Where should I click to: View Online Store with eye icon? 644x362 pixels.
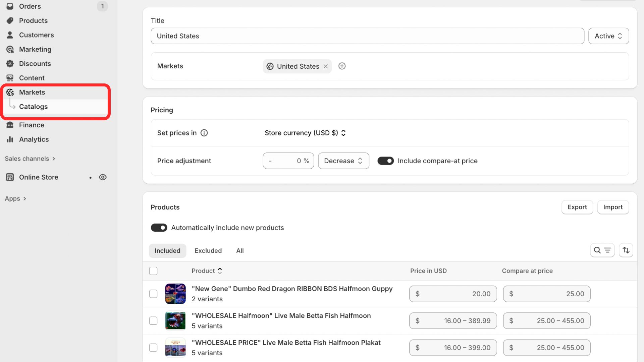tap(103, 177)
